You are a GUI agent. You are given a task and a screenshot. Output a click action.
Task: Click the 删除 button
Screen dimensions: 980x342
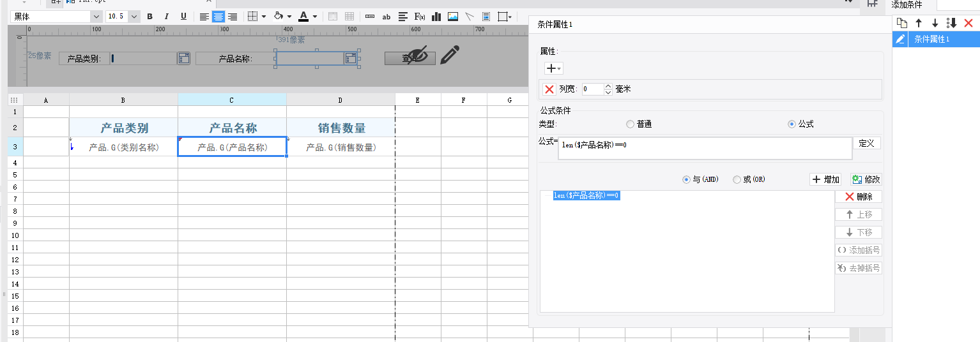[x=859, y=197]
